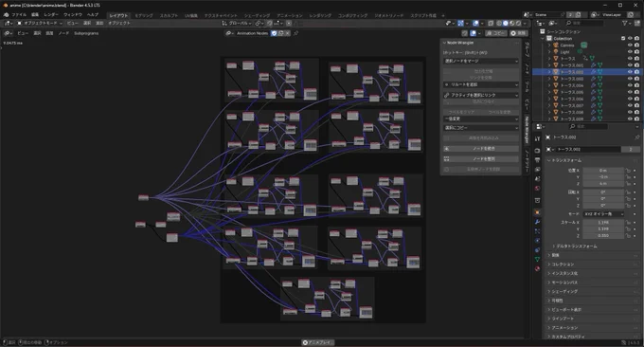Click the スケール X value field
This screenshot has height=347, width=644.
603,223
